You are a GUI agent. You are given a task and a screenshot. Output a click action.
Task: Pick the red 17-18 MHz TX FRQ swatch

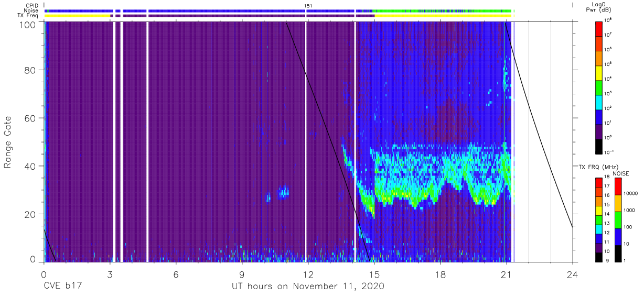(598, 182)
